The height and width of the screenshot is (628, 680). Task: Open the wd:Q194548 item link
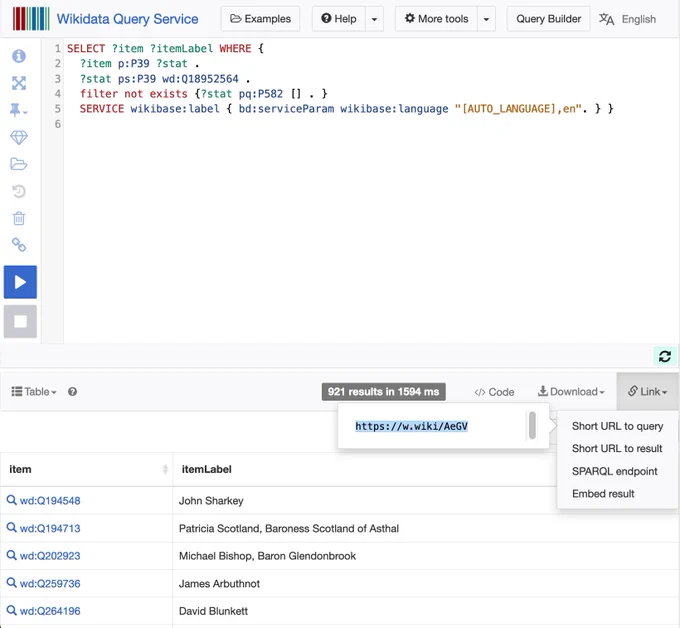point(50,500)
